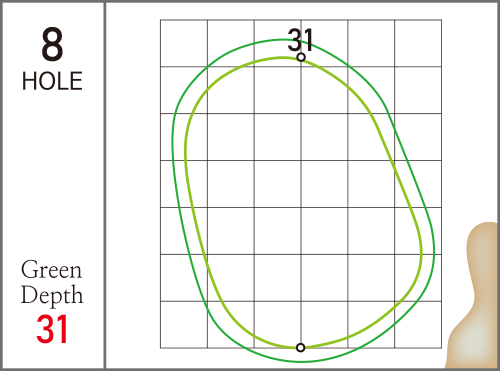Viewport: 500px width, 371px height.
Task: Click the empty area below the HOLE label
Action: click(x=52, y=173)
